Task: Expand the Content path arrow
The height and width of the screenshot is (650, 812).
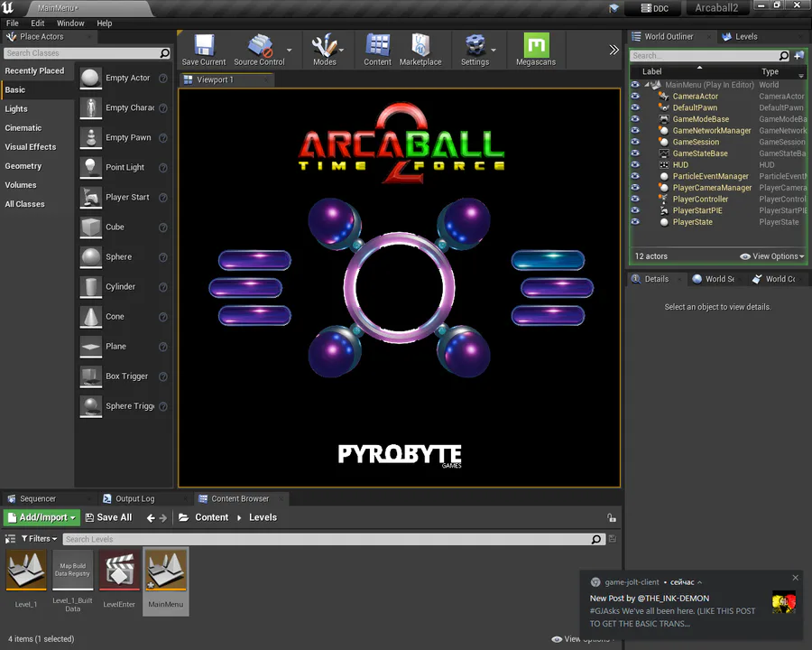Action: (x=239, y=517)
